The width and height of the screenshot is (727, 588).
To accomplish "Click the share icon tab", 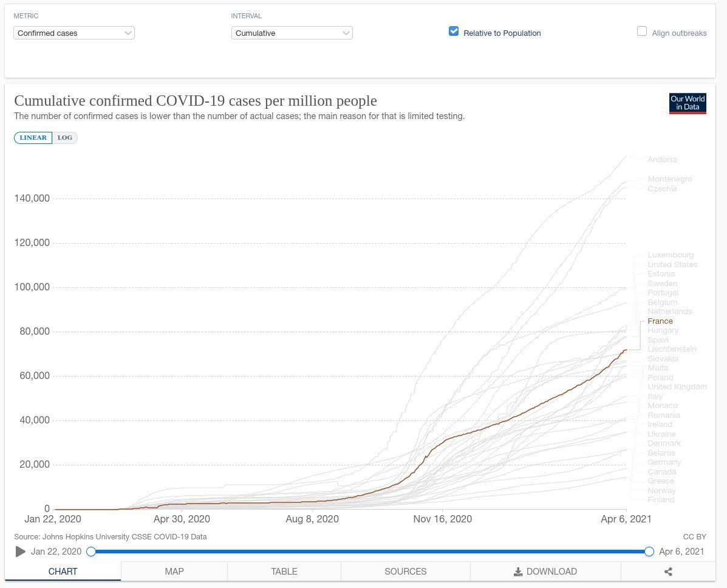I will [x=668, y=571].
